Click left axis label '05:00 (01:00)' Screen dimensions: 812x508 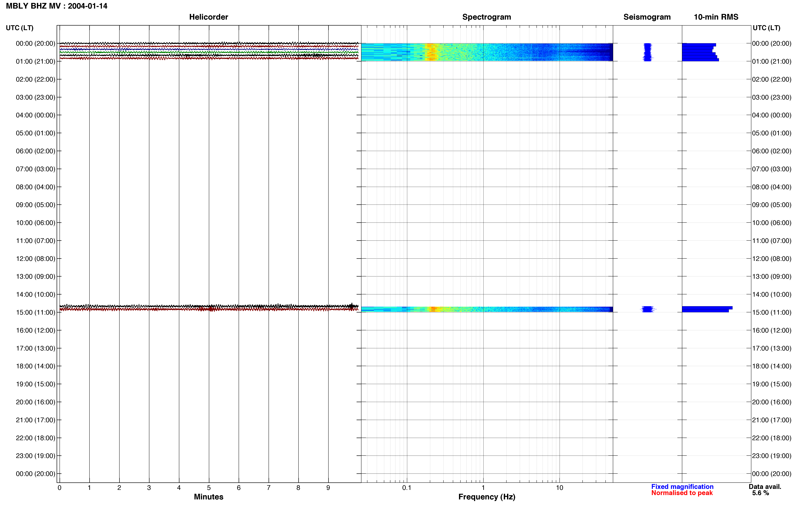coord(35,133)
